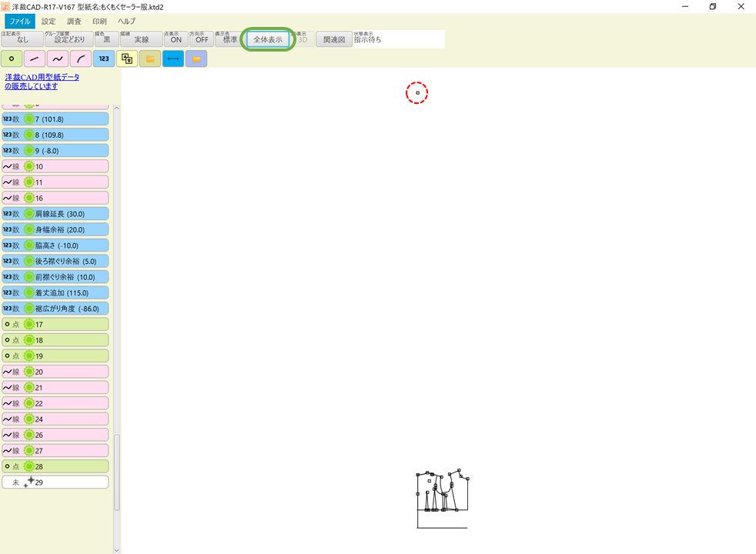Toggle the gear icon beside 線 16

click(x=28, y=198)
